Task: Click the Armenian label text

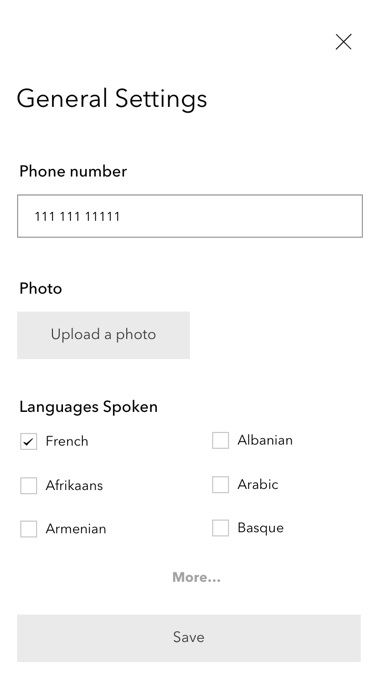Action: 76,529
